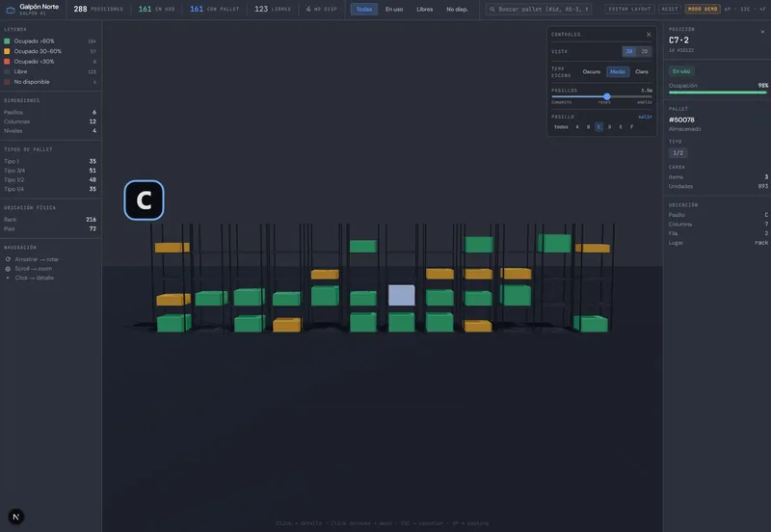Click 'salir' to exit aisle view
The width and height of the screenshot is (771, 532).
click(645, 117)
